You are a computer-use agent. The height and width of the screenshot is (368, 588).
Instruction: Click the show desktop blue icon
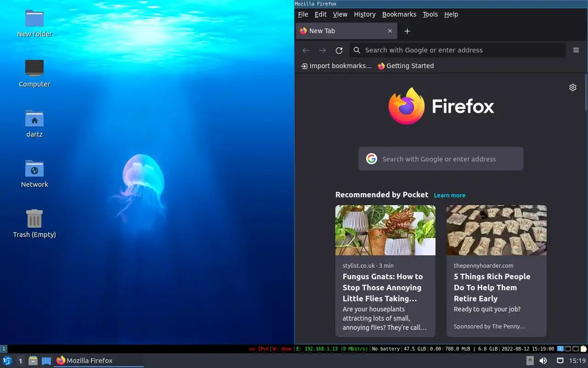click(x=46, y=361)
